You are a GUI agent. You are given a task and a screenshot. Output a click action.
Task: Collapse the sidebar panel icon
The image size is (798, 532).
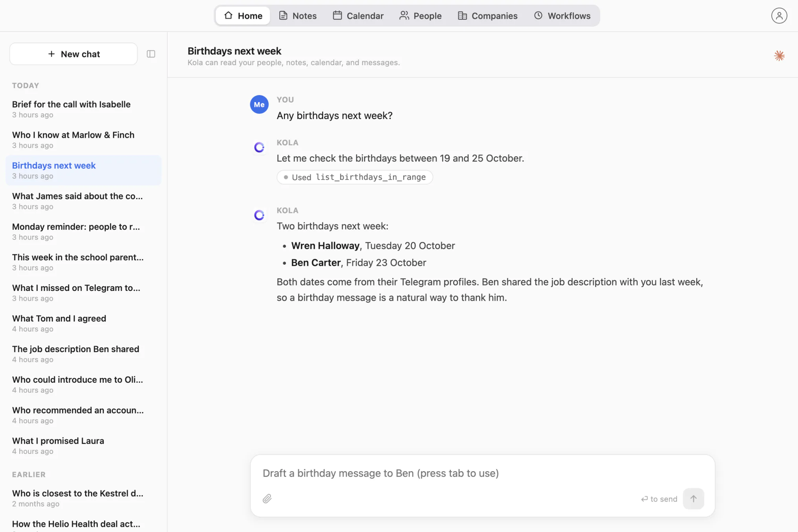pyautogui.click(x=151, y=54)
